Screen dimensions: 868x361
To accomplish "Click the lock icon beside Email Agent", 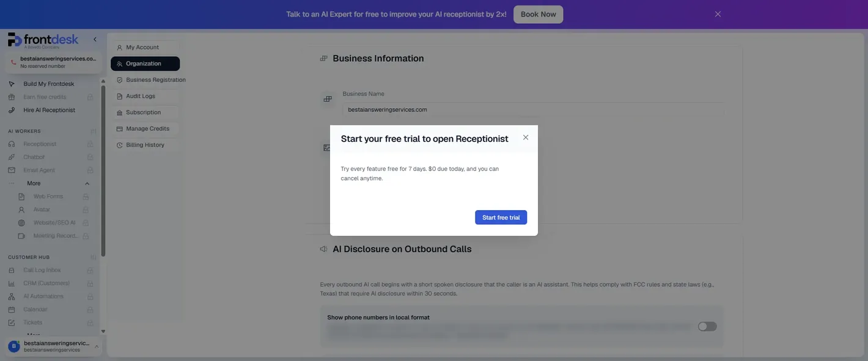I will click(x=90, y=170).
